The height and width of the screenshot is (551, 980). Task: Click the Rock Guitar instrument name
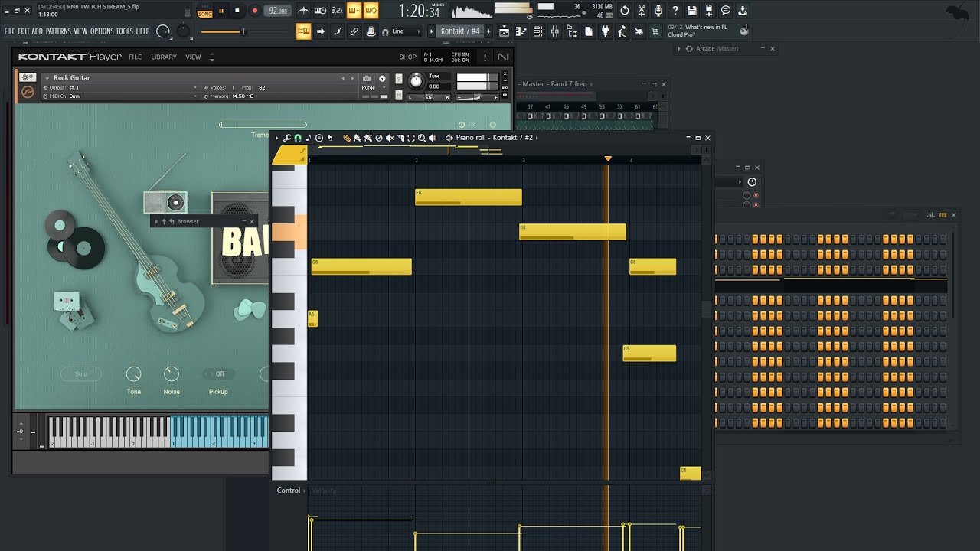pos(72,78)
